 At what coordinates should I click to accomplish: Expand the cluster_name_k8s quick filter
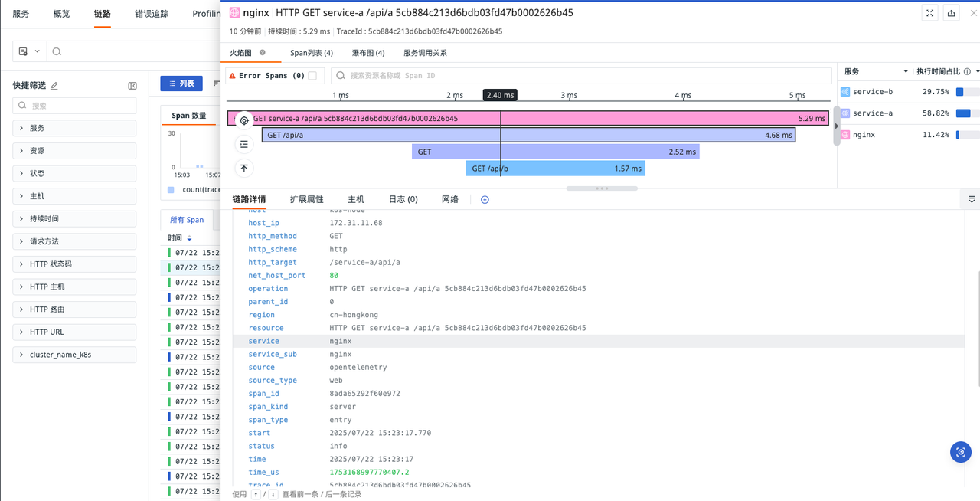click(74, 355)
